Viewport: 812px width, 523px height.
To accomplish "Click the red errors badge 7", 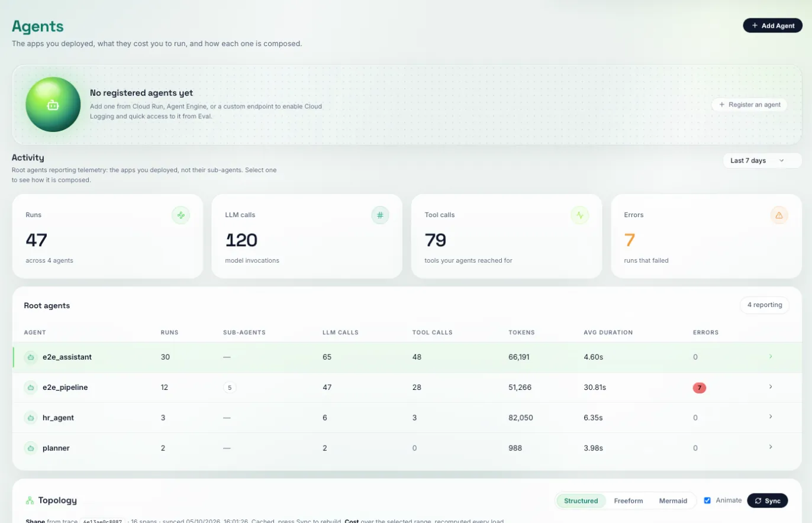I will point(700,388).
